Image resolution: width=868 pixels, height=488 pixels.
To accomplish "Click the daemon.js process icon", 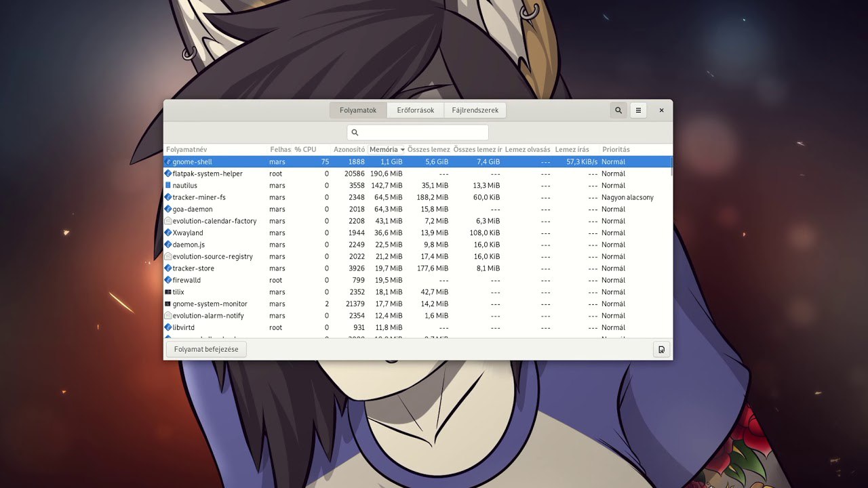I will coord(168,245).
